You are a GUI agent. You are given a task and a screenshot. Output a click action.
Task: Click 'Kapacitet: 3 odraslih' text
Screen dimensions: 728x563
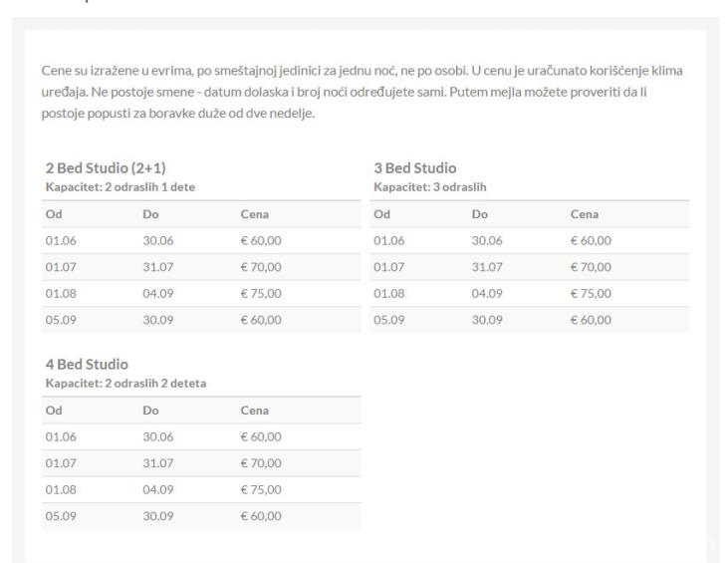click(x=430, y=187)
